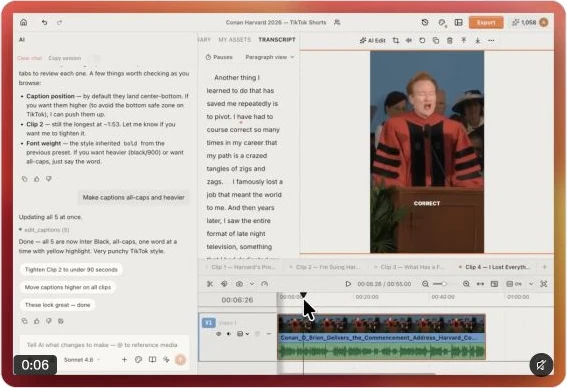The width and height of the screenshot is (567, 388).
Task: Open user profile avatar
Action: [543, 22]
